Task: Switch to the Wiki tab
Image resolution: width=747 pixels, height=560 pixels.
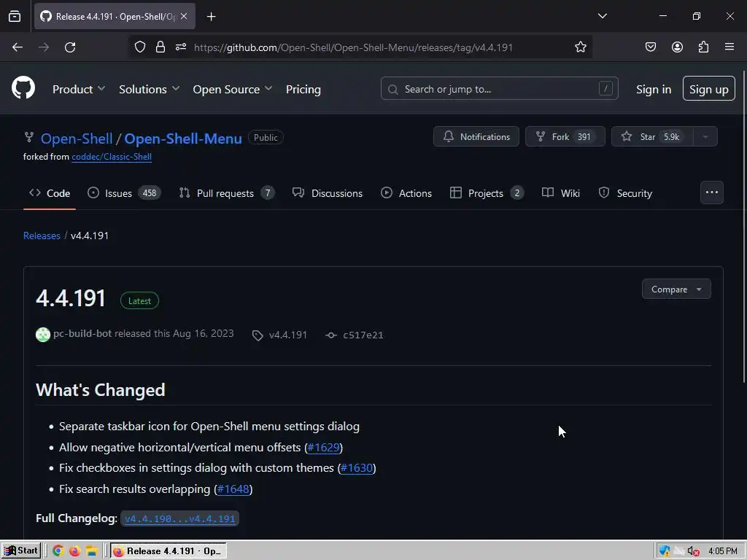Action: [561, 193]
